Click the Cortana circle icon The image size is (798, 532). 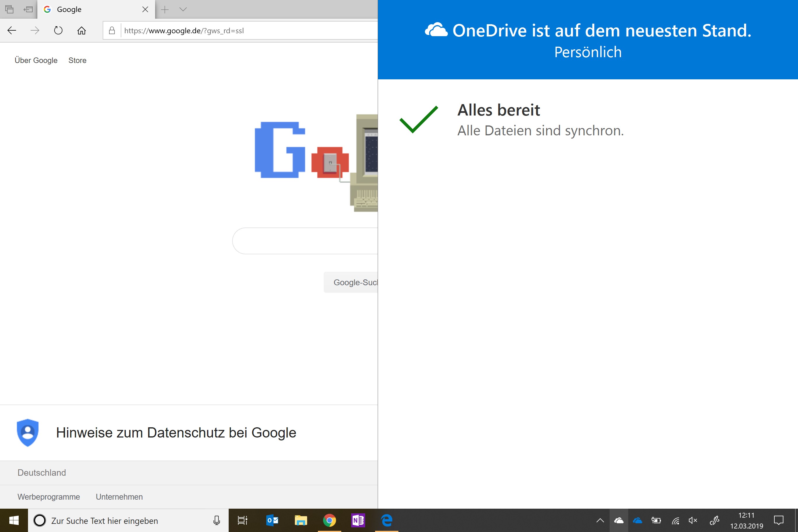40,520
